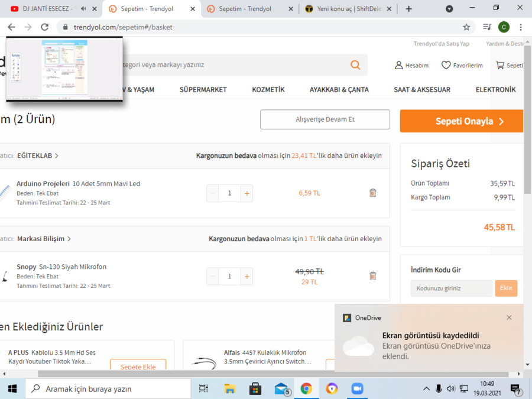
Task: Click the horizontal page scrollbar
Action: pyautogui.click(x=273, y=374)
